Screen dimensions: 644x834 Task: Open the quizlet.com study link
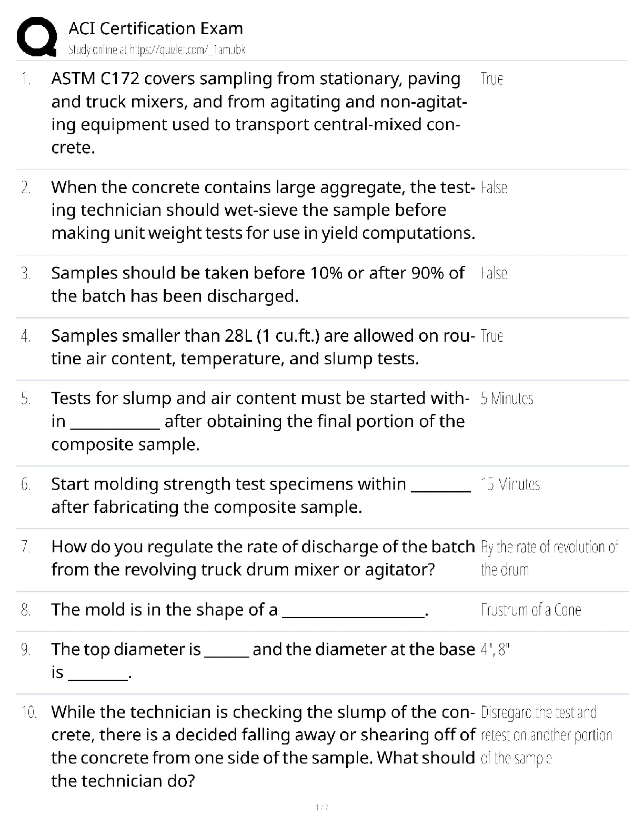[157, 50]
